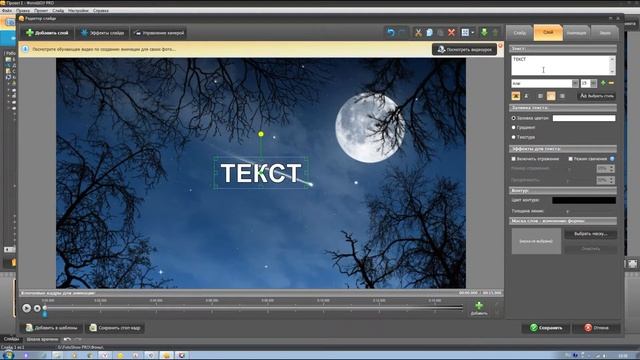
Task: Increase font size with green plus
Action: tap(603, 83)
